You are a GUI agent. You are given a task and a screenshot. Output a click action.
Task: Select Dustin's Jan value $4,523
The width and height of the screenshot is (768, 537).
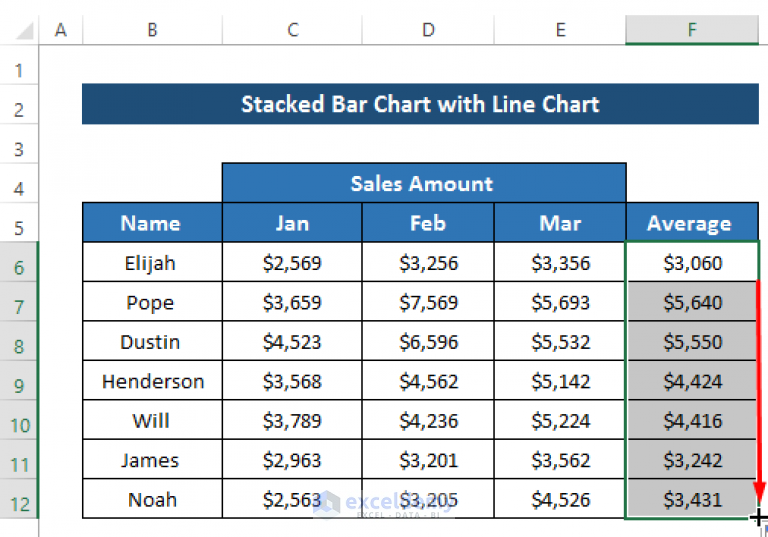(292, 342)
